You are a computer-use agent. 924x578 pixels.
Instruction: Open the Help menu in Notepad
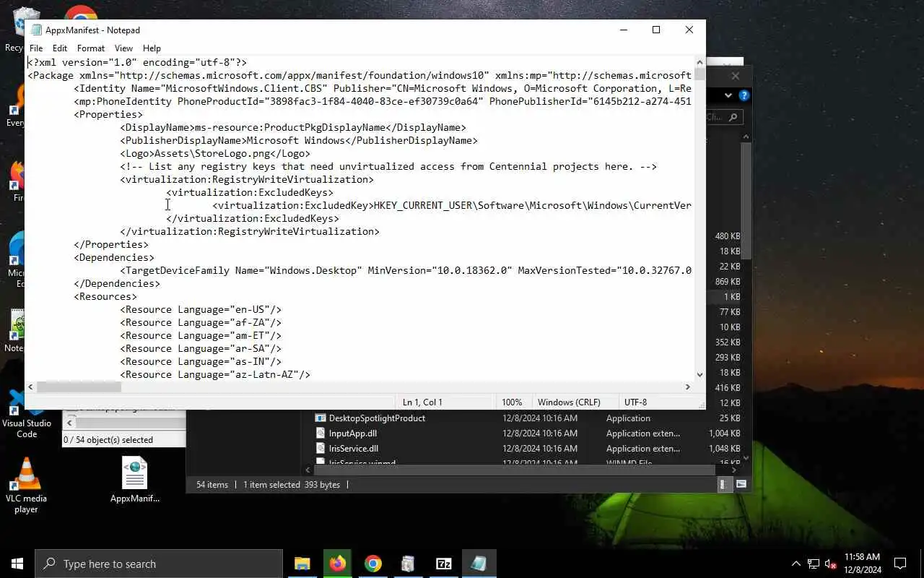(x=152, y=48)
